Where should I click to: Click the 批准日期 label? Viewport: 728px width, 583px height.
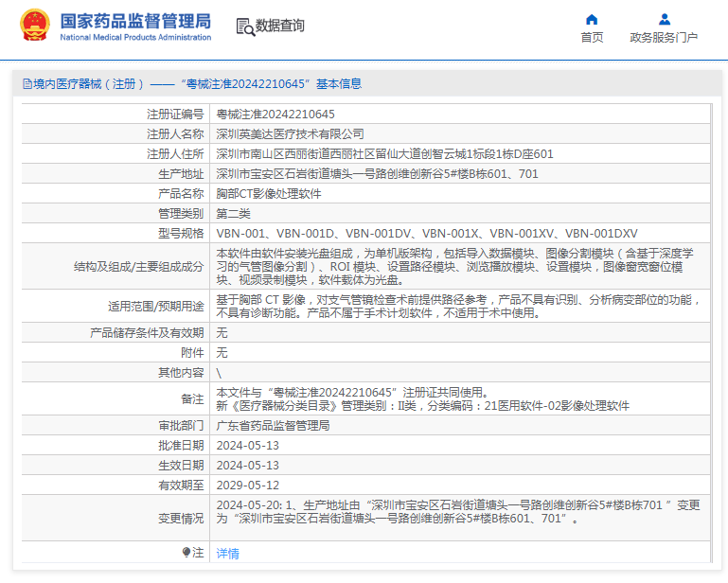point(181,446)
